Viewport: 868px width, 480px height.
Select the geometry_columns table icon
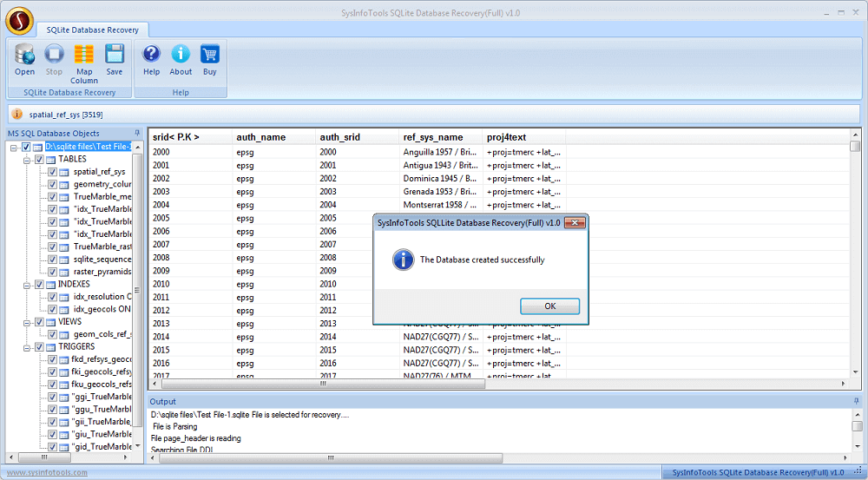click(x=64, y=184)
